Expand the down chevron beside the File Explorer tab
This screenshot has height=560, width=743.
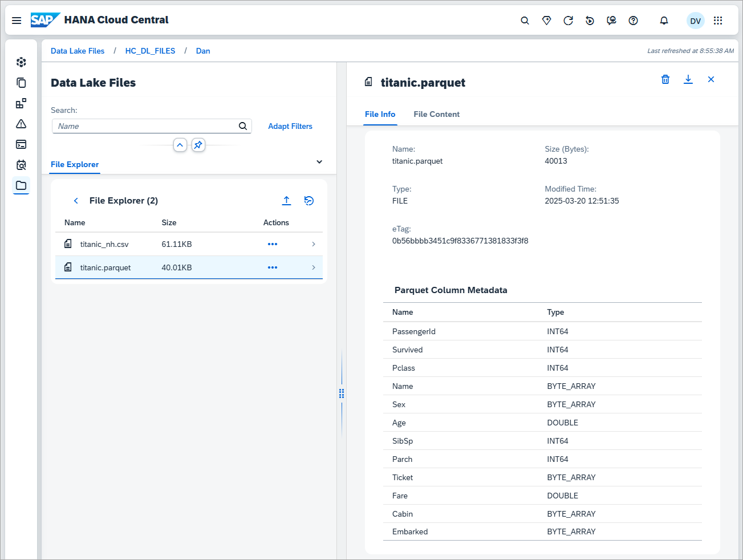pyautogui.click(x=319, y=162)
